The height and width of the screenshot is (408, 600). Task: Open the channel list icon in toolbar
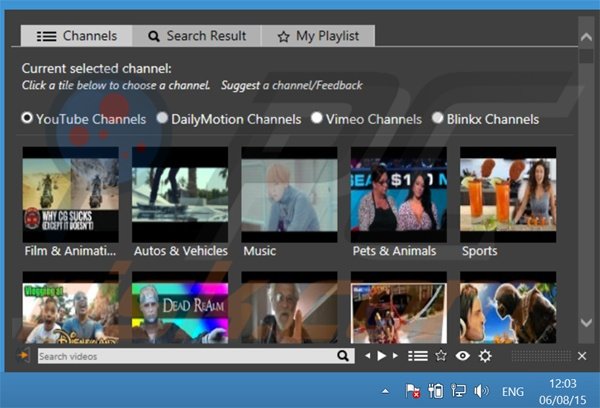pyautogui.click(x=418, y=356)
